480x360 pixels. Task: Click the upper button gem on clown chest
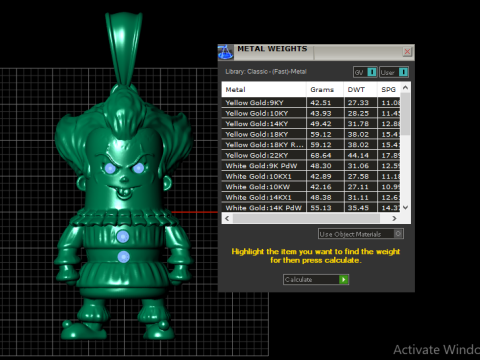tap(123, 236)
